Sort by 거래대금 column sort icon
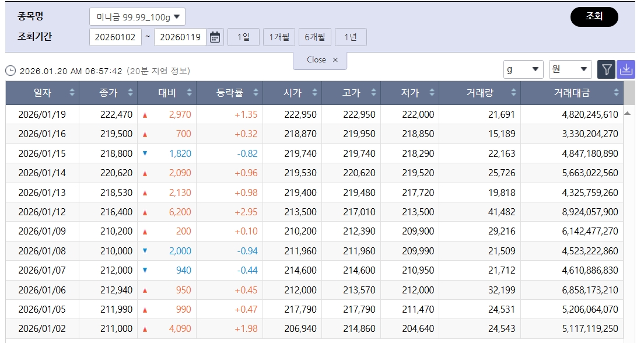The image size is (644, 343). [x=616, y=93]
